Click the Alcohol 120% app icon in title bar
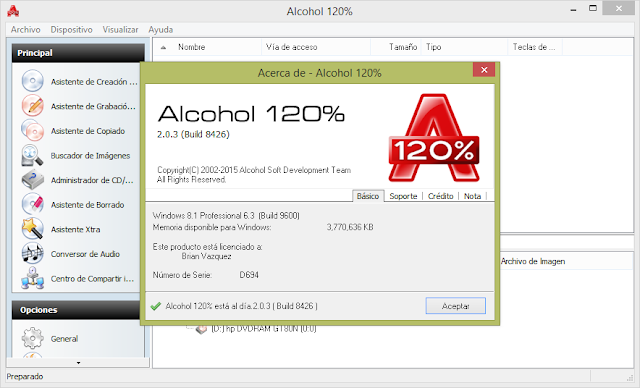 click(x=13, y=11)
